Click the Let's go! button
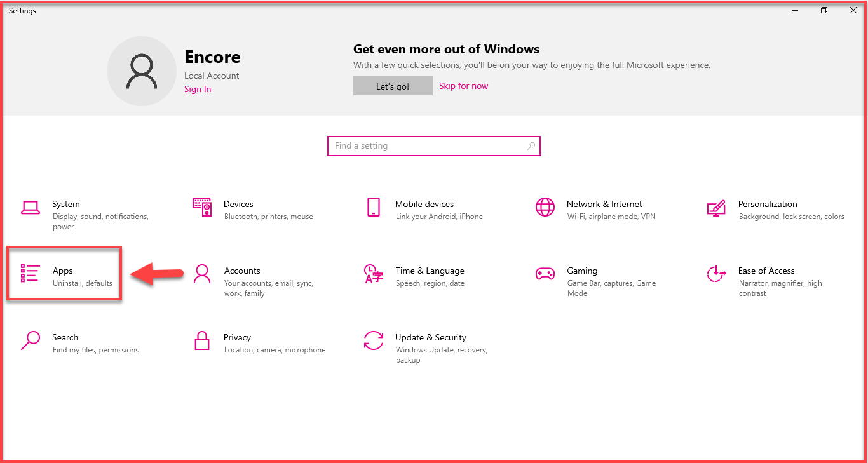The image size is (868, 463). click(x=393, y=86)
